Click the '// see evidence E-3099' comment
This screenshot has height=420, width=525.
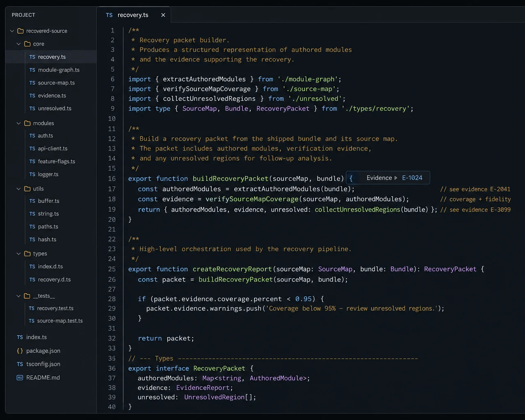[x=475, y=210]
